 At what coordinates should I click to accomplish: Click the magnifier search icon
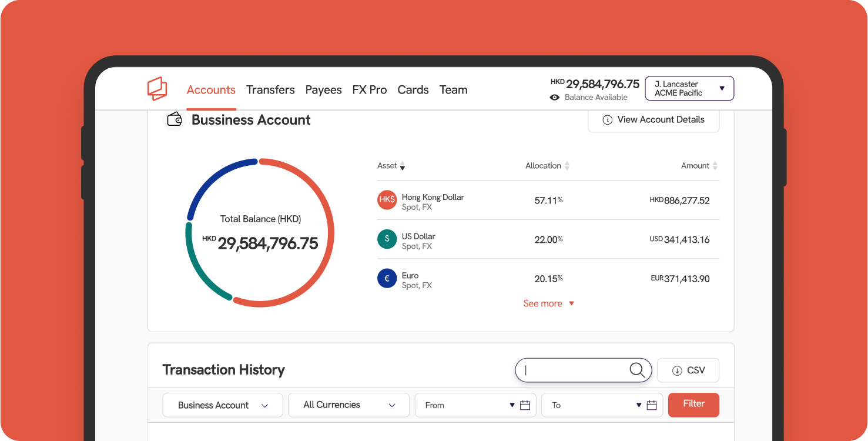click(x=637, y=370)
